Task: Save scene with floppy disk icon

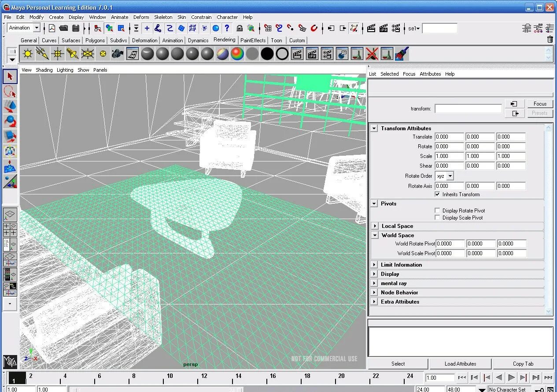Action: click(76, 28)
